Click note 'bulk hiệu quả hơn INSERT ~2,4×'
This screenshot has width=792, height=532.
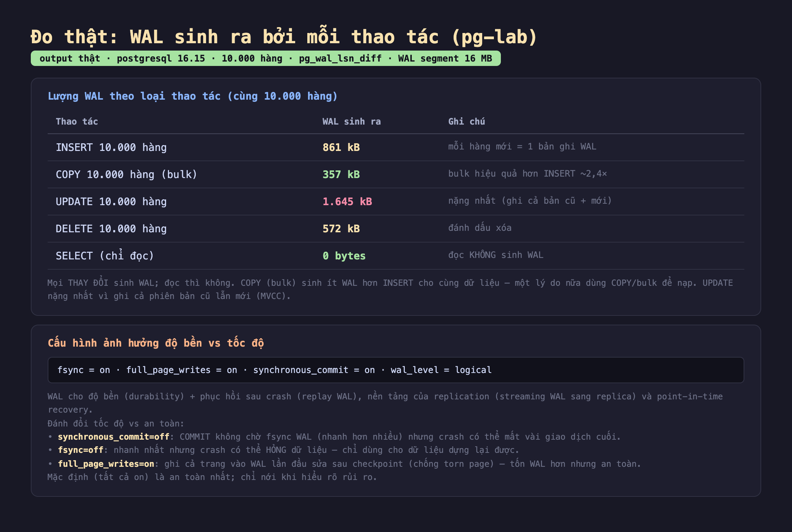point(527,174)
